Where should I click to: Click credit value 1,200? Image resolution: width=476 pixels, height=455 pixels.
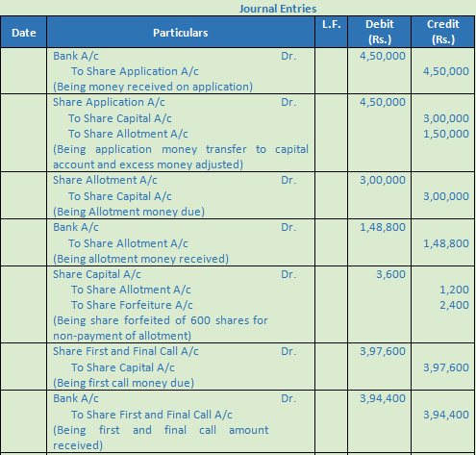(454, 290)
